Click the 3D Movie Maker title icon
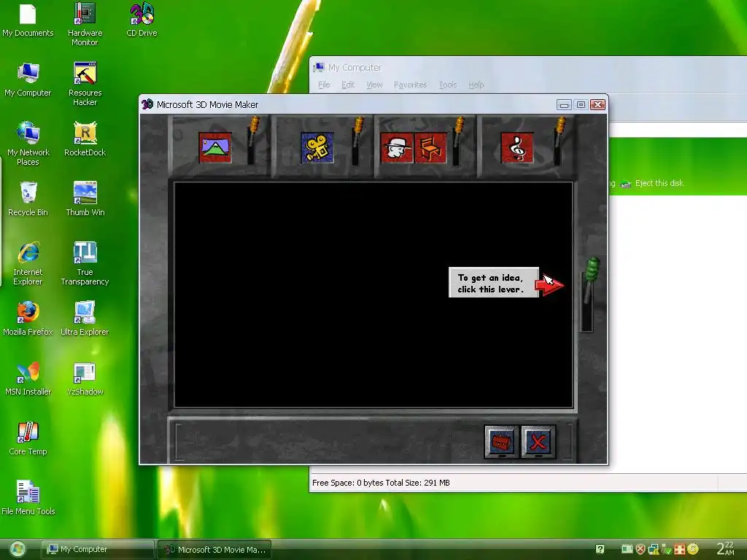Viewport: 747px width, 560px height. [x=147, y=104]
